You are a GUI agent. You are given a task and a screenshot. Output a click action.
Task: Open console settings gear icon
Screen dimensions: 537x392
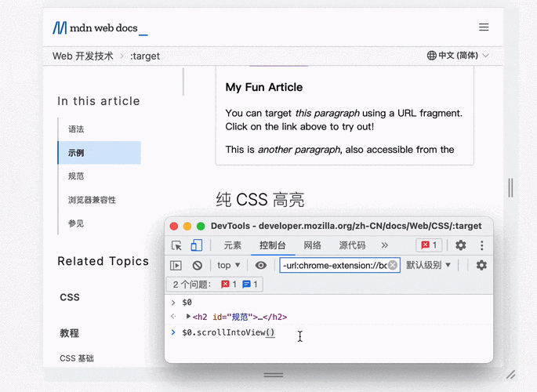point(481,265)
